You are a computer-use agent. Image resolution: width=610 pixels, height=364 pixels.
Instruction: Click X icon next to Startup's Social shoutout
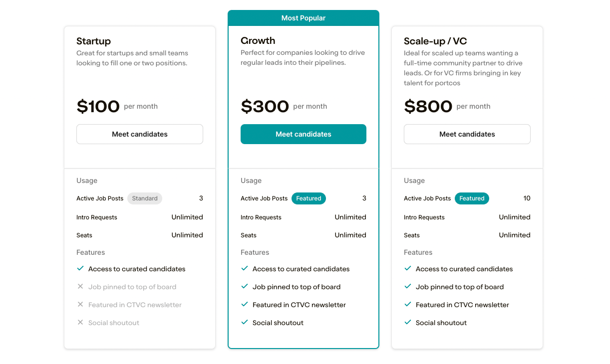tap(80, 322)
